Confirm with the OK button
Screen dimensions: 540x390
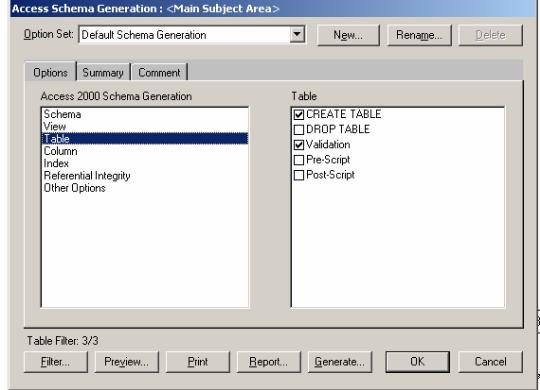pyautogui.click(x=417, y=362)
